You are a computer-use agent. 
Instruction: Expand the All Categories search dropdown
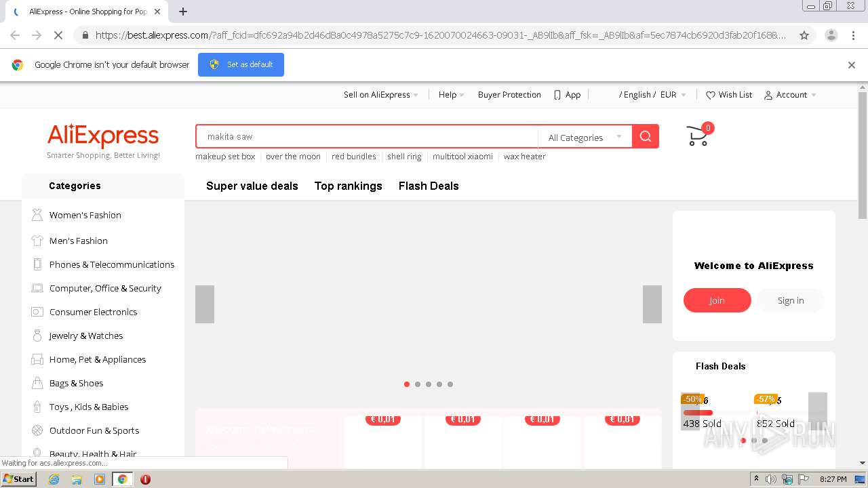click(585, 137)
